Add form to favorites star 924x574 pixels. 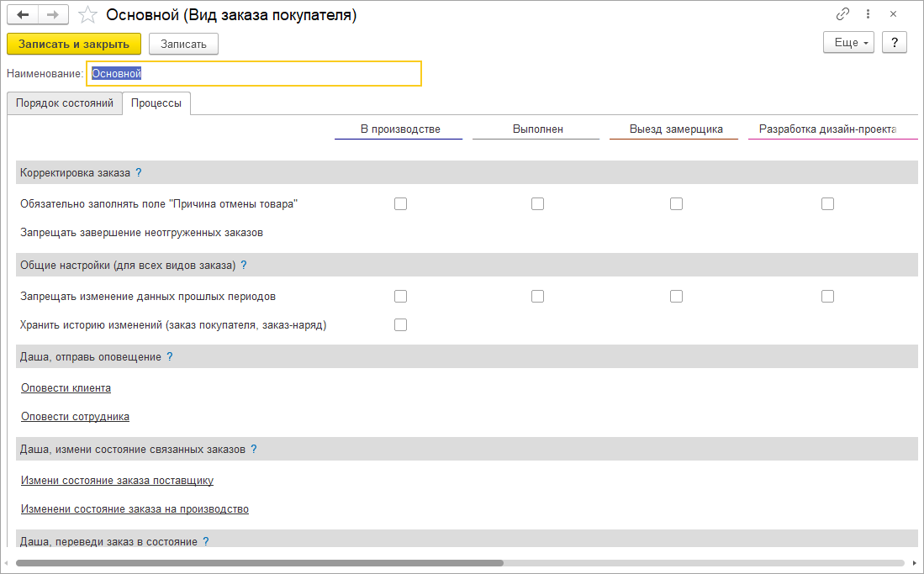tap(87, 15)
